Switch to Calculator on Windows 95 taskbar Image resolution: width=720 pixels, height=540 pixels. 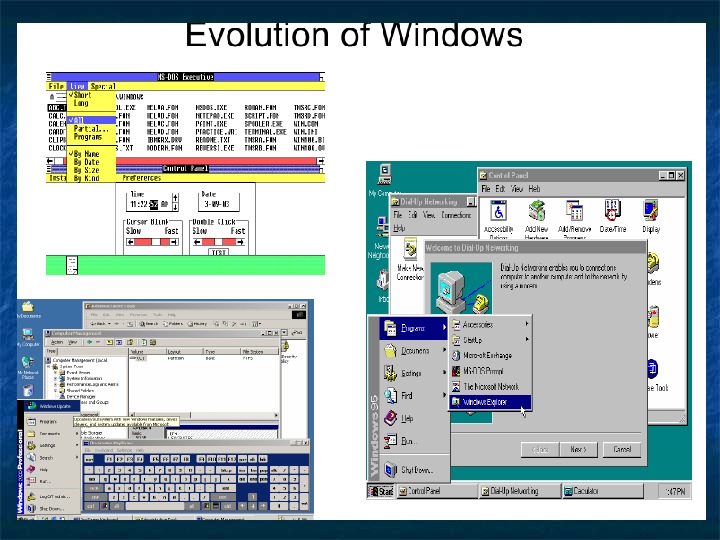click(602, 491)
